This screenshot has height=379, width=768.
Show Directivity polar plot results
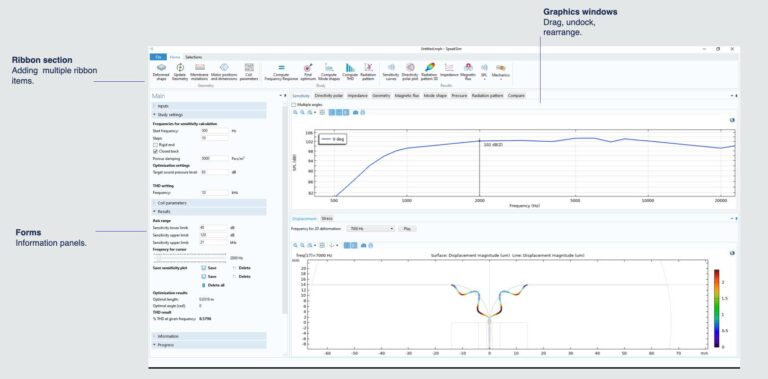click(410, 71)
